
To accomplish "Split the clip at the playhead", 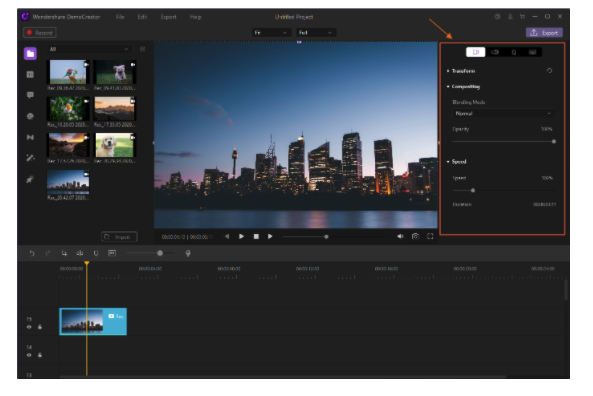I will [80, 253].
